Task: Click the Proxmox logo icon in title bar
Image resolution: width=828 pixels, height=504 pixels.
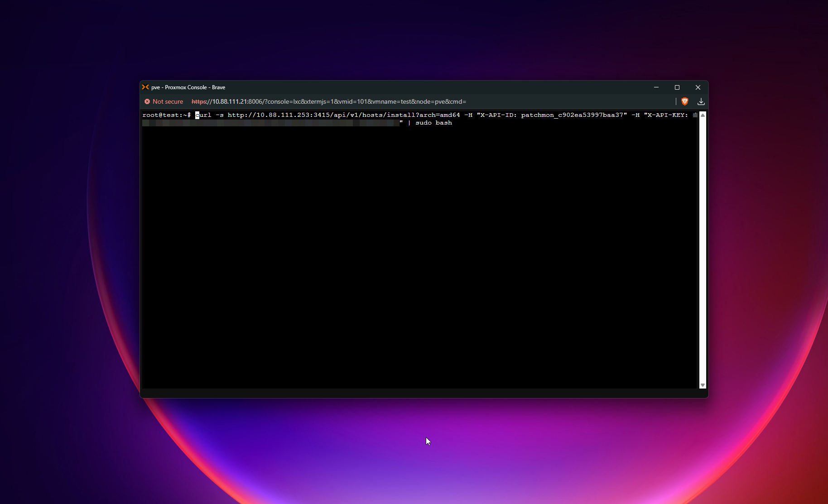Action: pos(145,87)
